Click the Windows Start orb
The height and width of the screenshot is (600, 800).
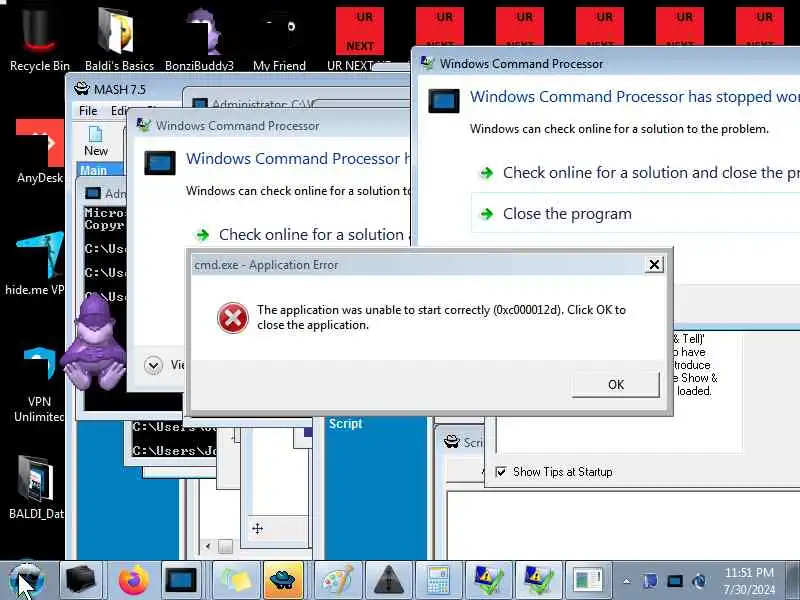[27, 580]
